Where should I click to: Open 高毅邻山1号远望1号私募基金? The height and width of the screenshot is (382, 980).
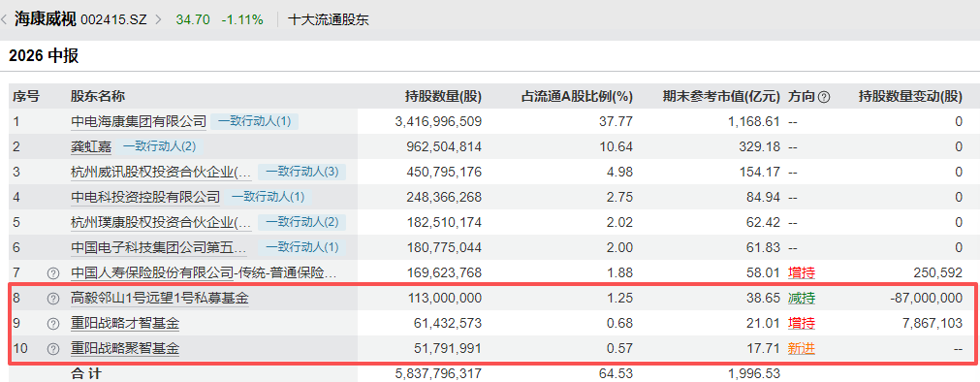click(159, 299)
